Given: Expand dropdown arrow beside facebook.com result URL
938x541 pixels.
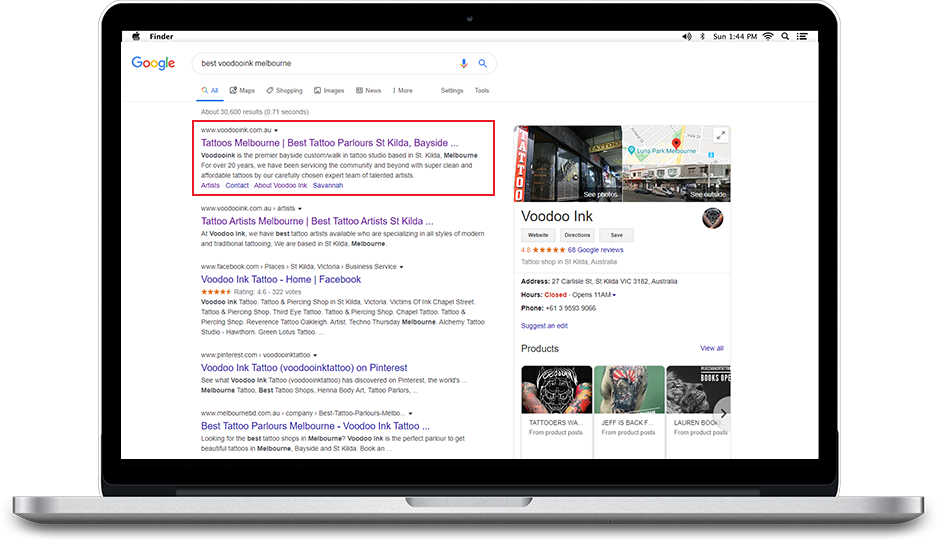Looking at the screenshot, I should 401,267.
